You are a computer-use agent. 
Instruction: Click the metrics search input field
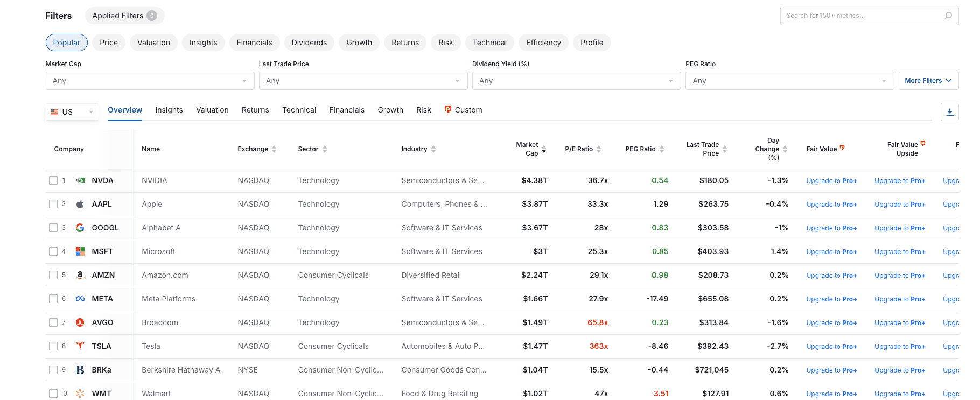point(862,16)
